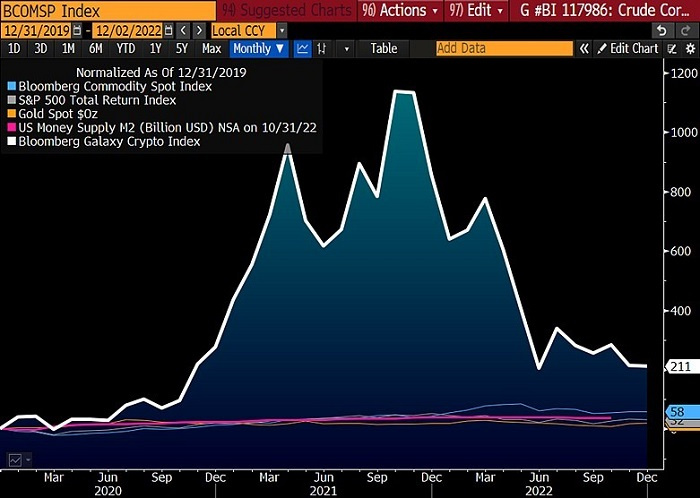Switch range to Max
The width and height of the screenshot is (700, 498).
click(x=211, y=48)
